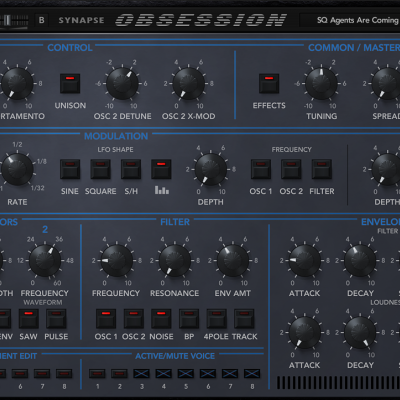Screen dimensions: 400x400
Task: Click the loudness envelope DECAY knob
Action: [360, 332]
